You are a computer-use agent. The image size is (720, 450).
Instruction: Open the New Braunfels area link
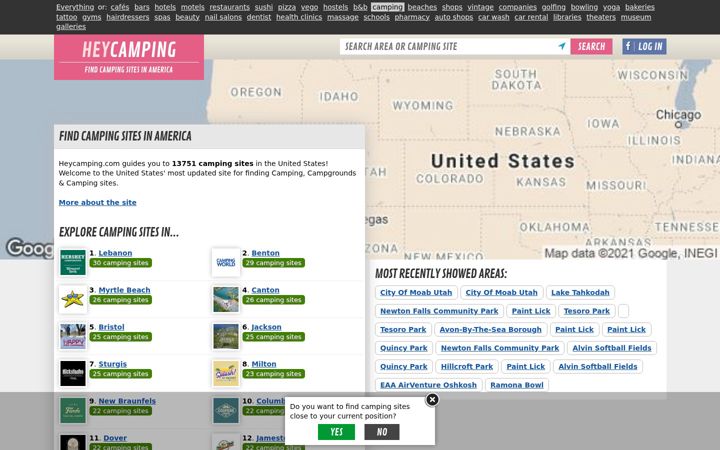coord(127,401)
